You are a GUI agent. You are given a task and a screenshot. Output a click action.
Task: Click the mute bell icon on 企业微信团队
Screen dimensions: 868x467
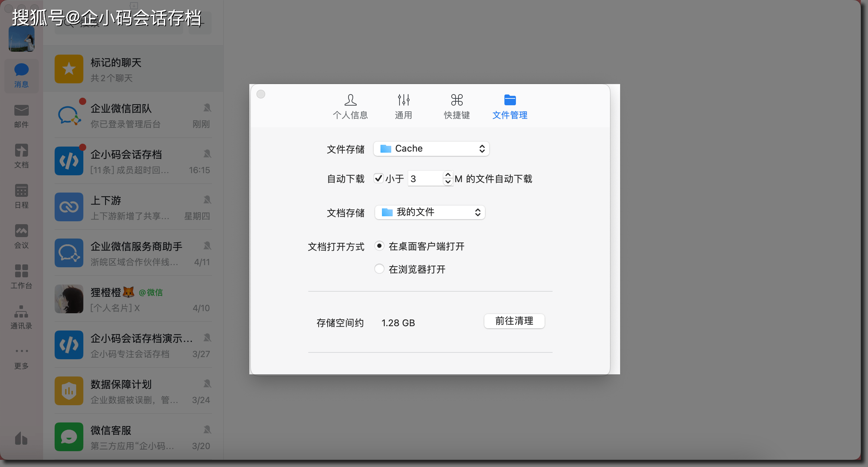point(207,108)
